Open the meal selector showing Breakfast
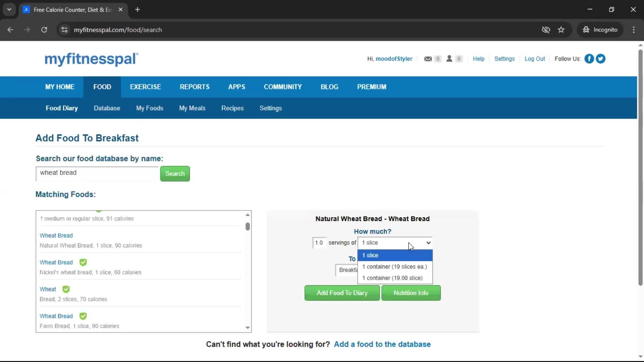Image resolution: width=644 pixels, height=362 pixels. [x=347, y=270]
